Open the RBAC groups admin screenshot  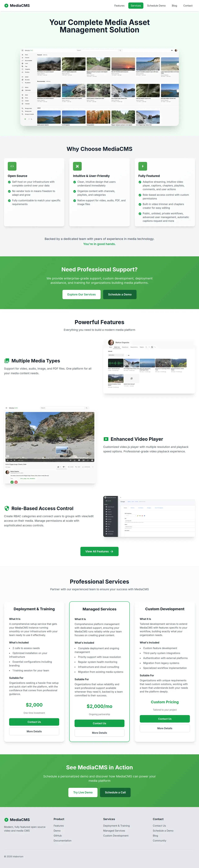(149, 516)
